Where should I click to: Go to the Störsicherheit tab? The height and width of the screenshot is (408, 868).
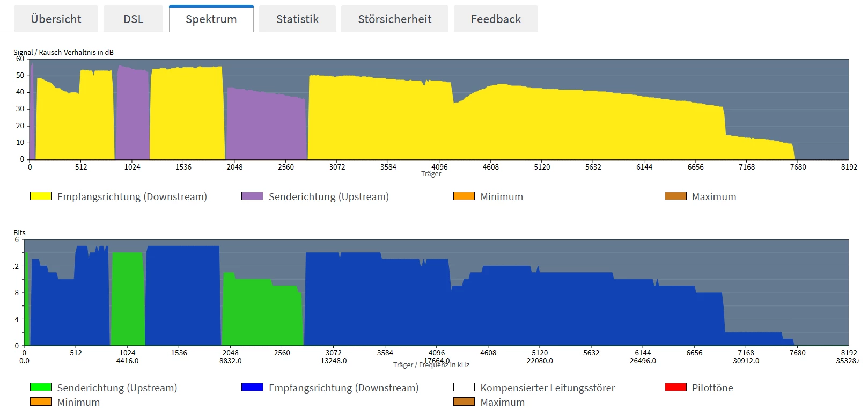[x=395, y=19]
